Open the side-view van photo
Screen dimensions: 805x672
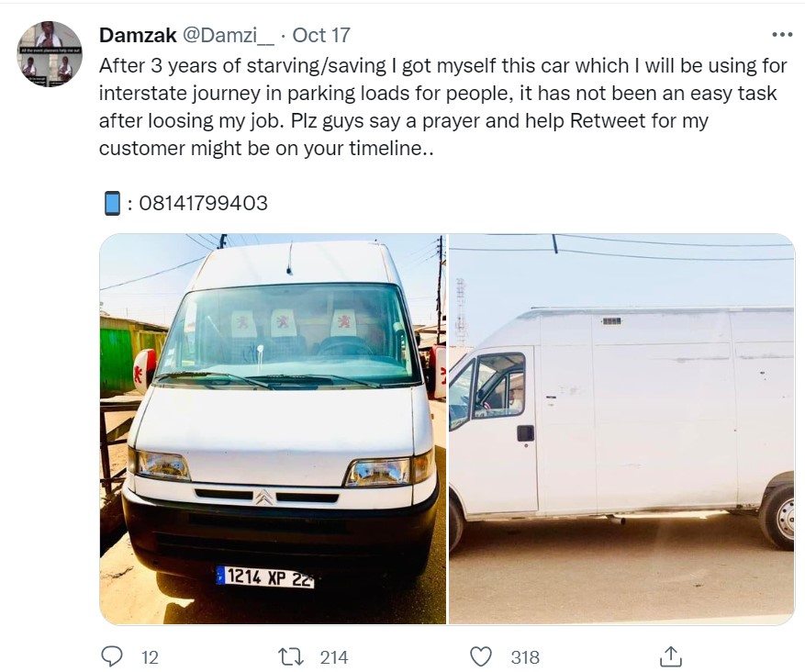pyautogui.click(x=621, y=429)
